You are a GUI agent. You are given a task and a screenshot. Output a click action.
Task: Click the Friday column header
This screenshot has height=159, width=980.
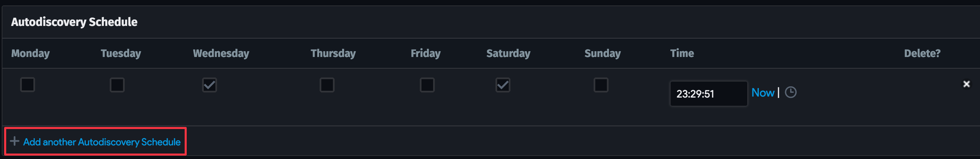coord(425,53)
